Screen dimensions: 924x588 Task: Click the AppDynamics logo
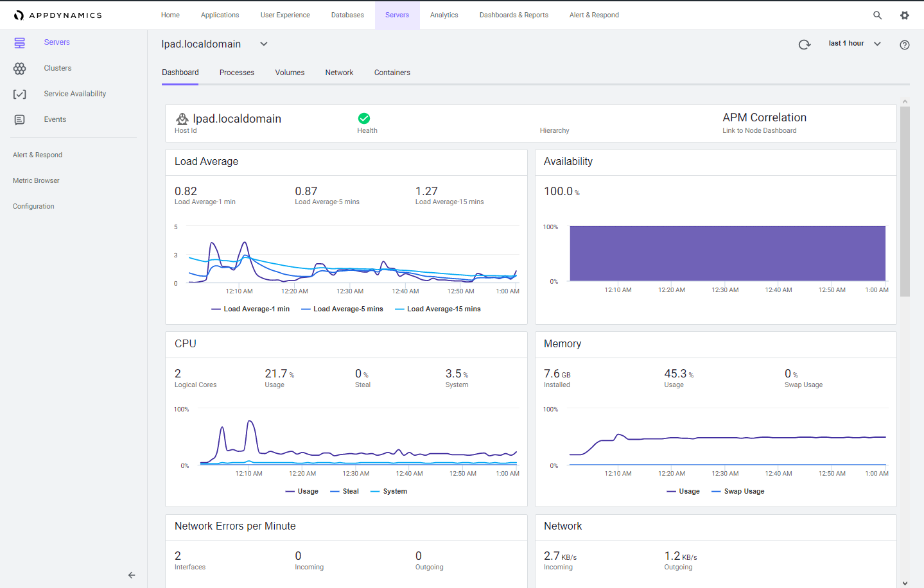pyautogui.click(x=58, y=15)
